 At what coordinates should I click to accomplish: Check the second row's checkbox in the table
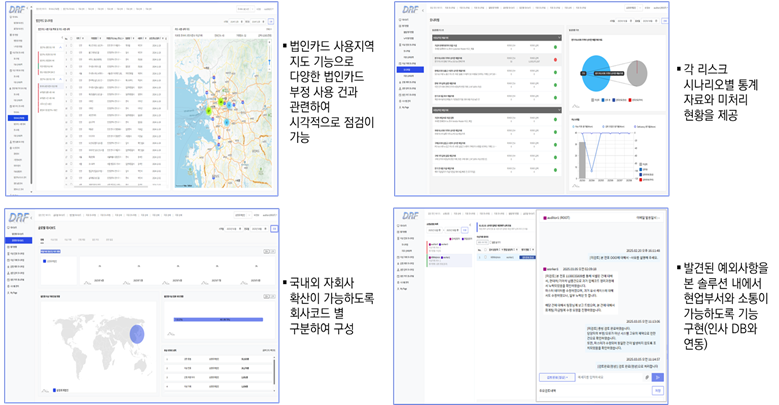[69, 51]
